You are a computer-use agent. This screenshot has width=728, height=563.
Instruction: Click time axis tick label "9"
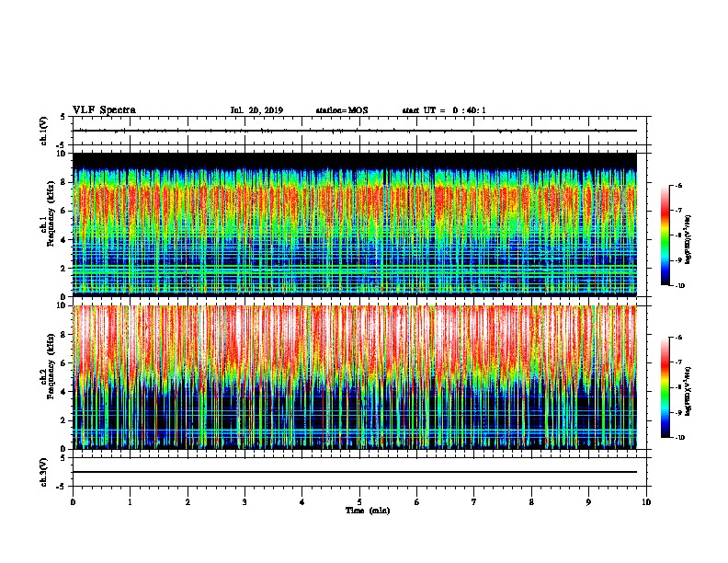[588, 502]
